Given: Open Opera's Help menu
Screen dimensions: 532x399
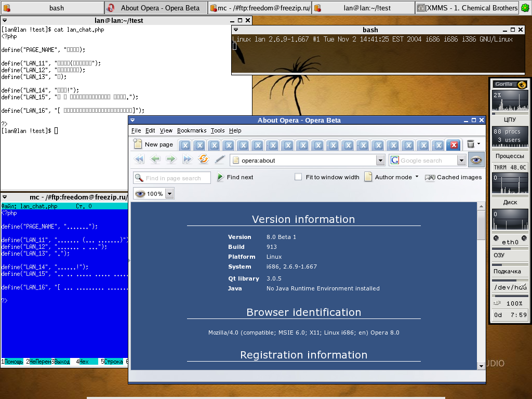Looking at the screenshot, I should (x=235, y=130).
